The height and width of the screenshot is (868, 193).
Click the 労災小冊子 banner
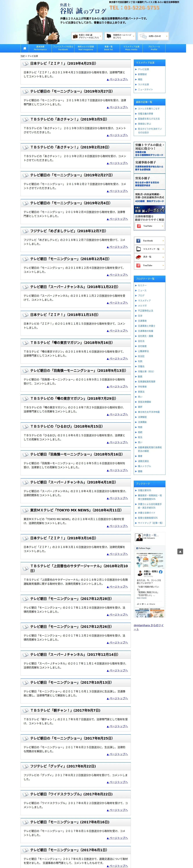[x=150, y=182]
